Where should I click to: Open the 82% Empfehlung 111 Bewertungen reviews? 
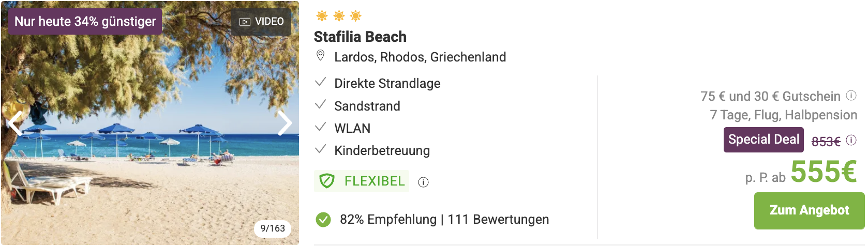(x=444, y=220)
